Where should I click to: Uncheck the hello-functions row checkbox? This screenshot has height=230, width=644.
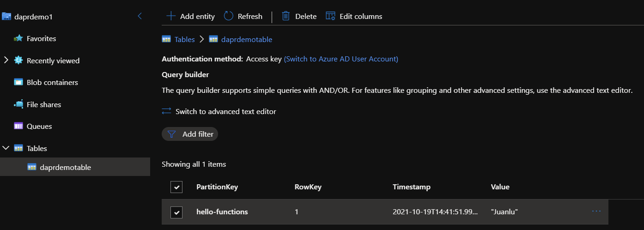coord(176,212)
